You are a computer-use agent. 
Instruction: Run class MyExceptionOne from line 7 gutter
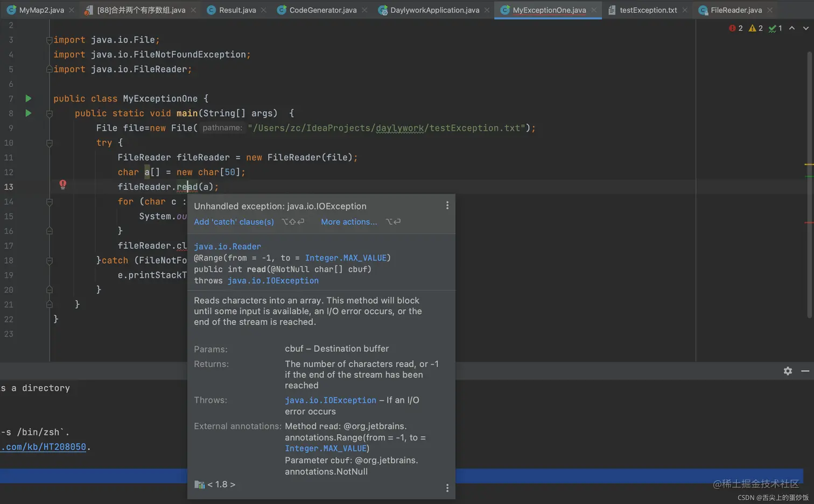29,98
